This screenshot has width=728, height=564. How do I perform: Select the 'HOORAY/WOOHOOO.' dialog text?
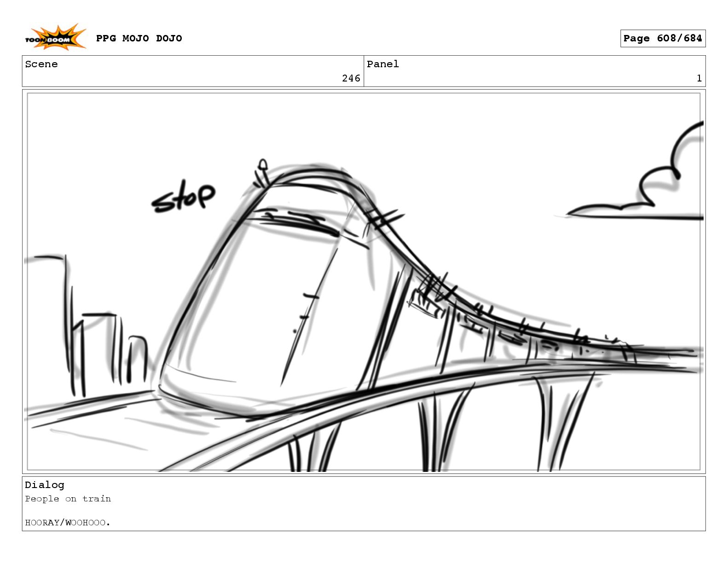[68, 523]
